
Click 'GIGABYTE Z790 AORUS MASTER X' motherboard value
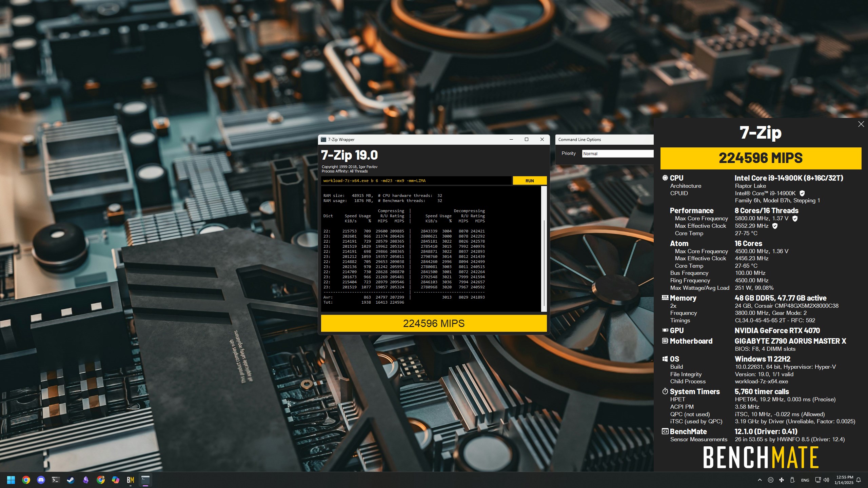(x=790, y=341)
